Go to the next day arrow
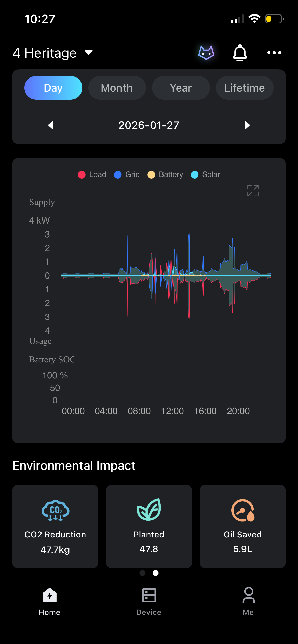 [x=247, y=125]
